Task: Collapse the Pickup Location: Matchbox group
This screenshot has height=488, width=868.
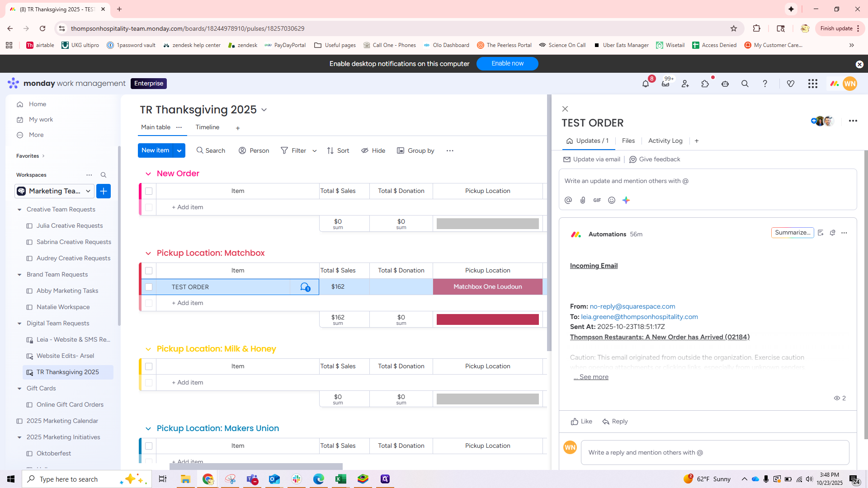Action: pos(148,253)
